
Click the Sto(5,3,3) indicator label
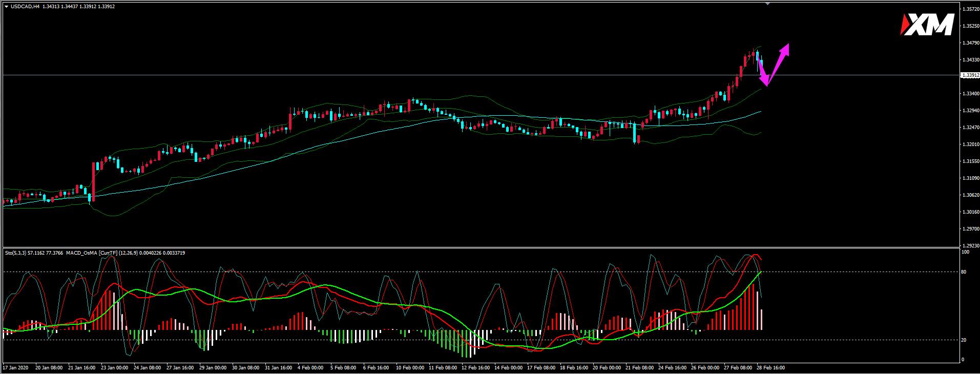tap(15, 253)
